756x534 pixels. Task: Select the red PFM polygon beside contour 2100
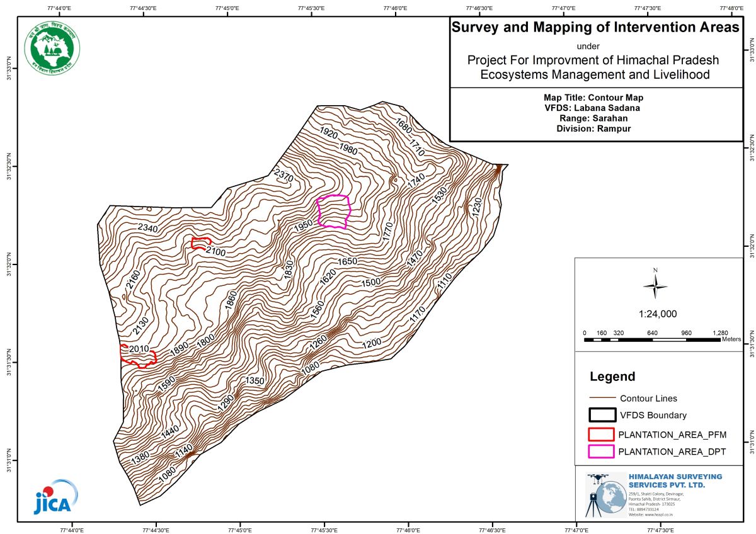coord(201,243)
